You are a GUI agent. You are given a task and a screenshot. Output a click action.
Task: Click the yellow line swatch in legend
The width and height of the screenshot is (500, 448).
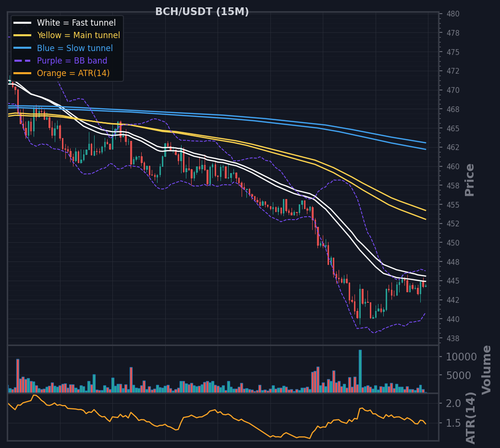pos(22,35)
